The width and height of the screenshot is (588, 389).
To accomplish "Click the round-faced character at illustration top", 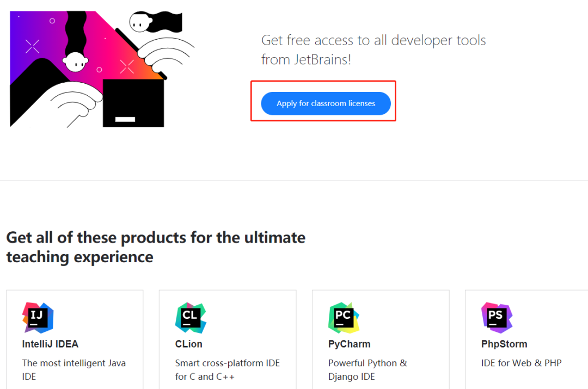I will 140,22.
